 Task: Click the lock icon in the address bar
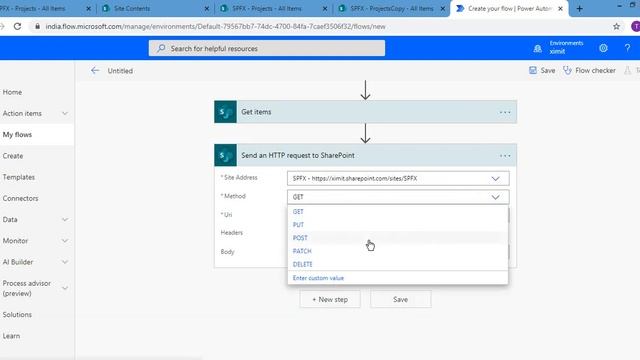[37, 27]
